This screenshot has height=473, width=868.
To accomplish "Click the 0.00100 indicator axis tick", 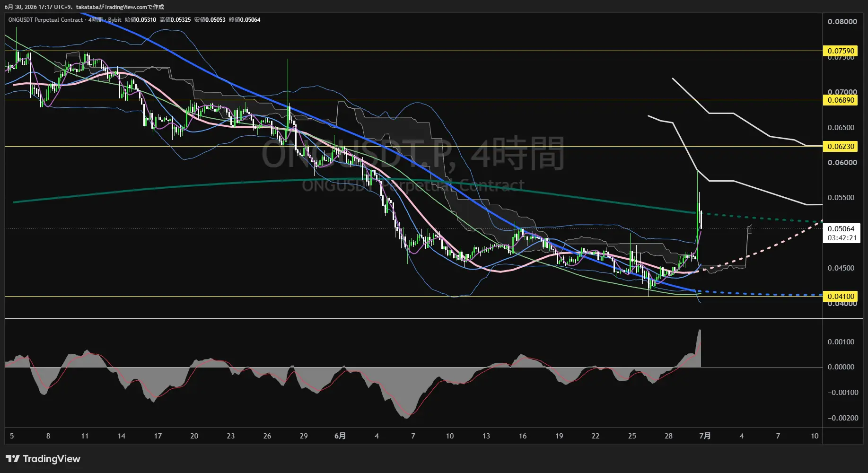I will coord(841,342).
